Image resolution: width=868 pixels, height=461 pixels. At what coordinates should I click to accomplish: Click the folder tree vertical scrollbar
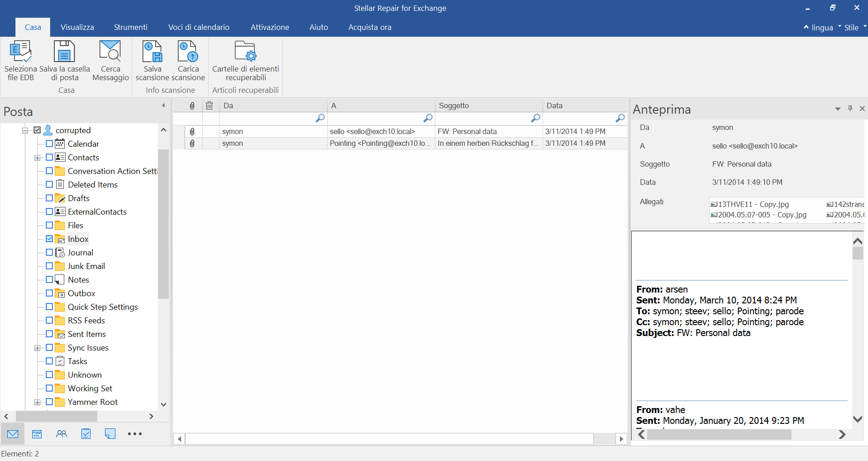pos(163,224)
